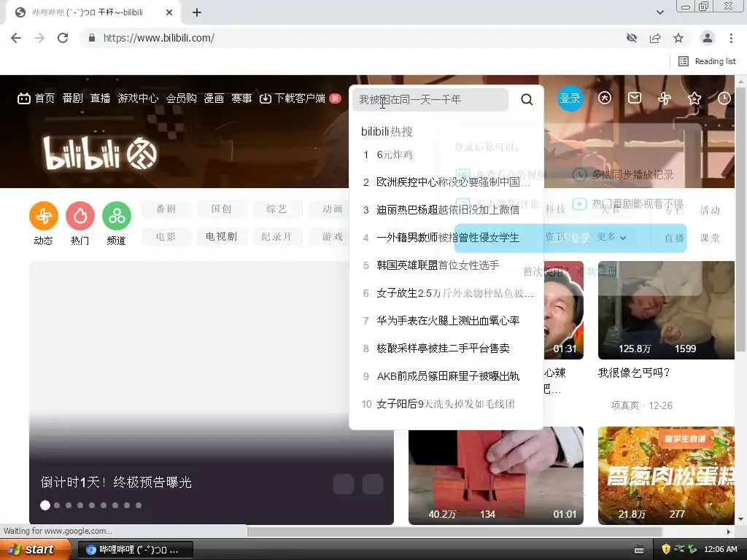Select the 电视剧 category chip
The width and height of the screenshot is (747, 560).
tap(222, 237)
